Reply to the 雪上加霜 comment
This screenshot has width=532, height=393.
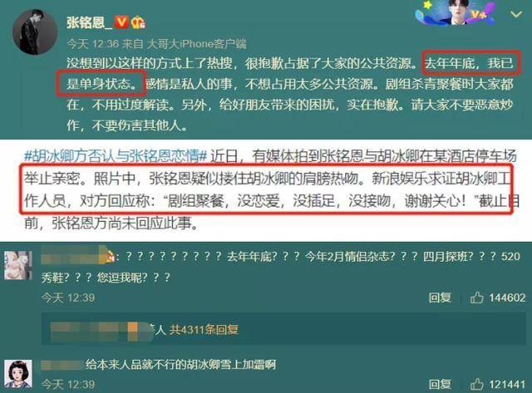[440, 384]
